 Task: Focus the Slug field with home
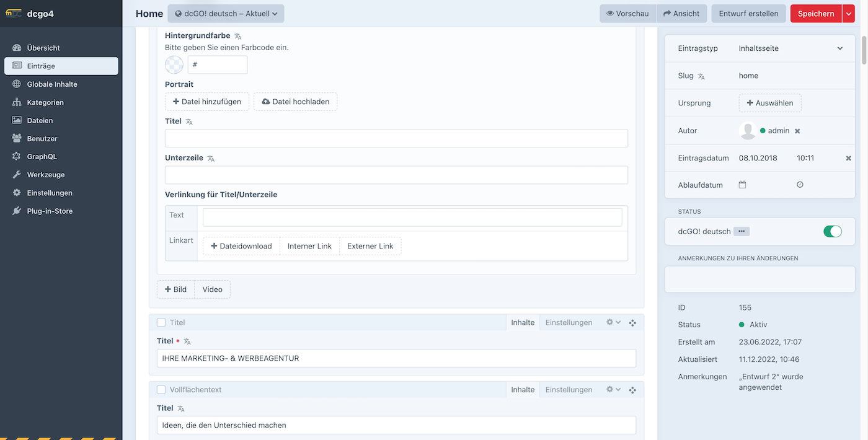[x=792, y=76]
